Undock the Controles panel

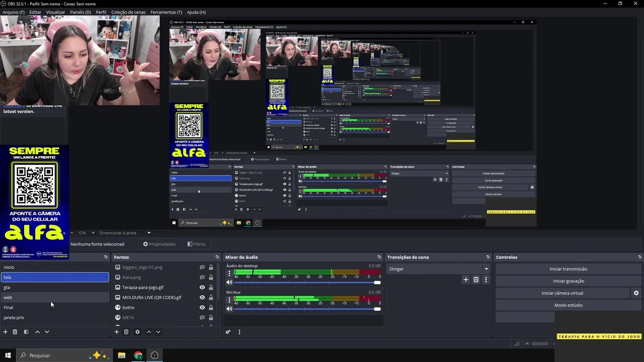click(x=639, y=257)
